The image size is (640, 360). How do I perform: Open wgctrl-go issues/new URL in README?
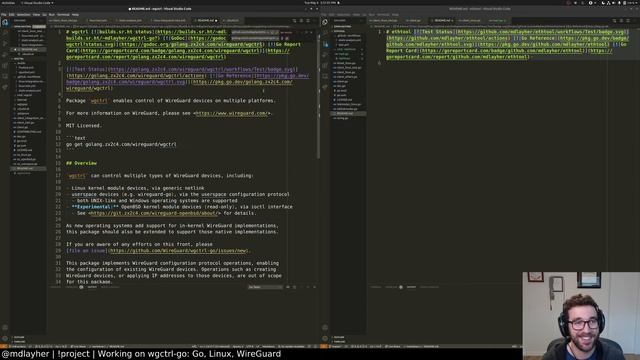178,251
